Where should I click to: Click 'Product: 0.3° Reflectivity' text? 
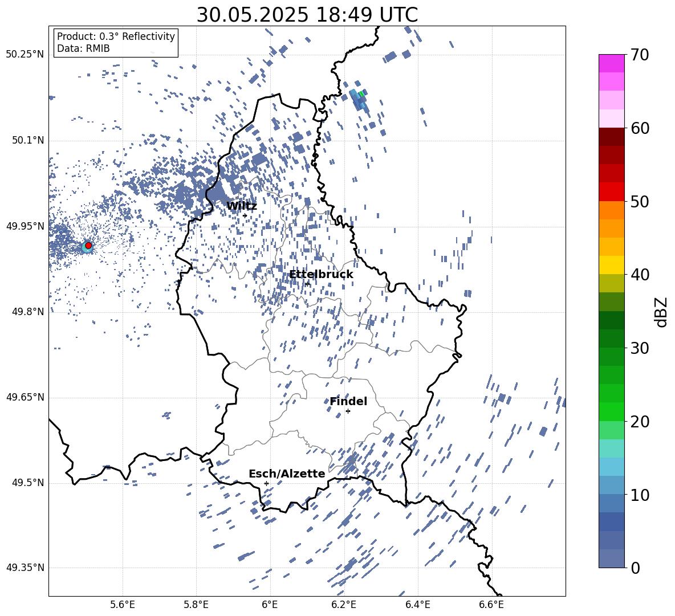click(116, 36)
